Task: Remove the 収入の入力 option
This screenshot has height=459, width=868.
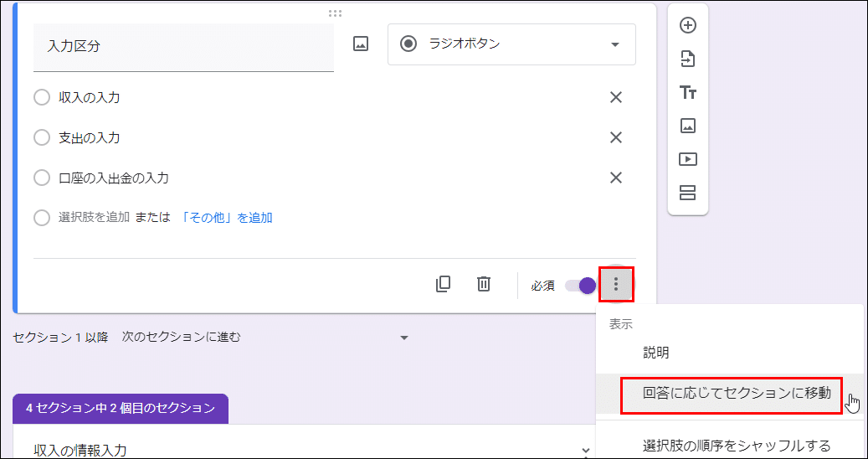Action: tap(615, 97)
